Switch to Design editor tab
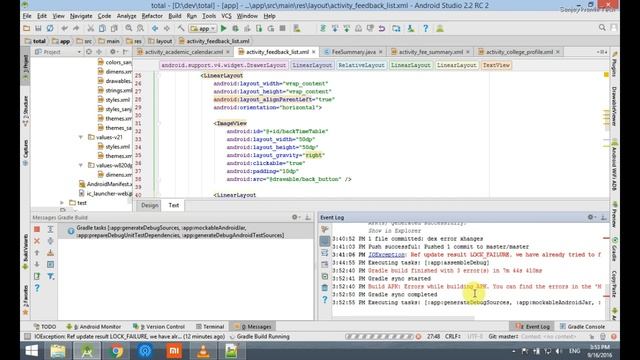The width and height of the screenshot is (640, 360). (x=150, y=205)
